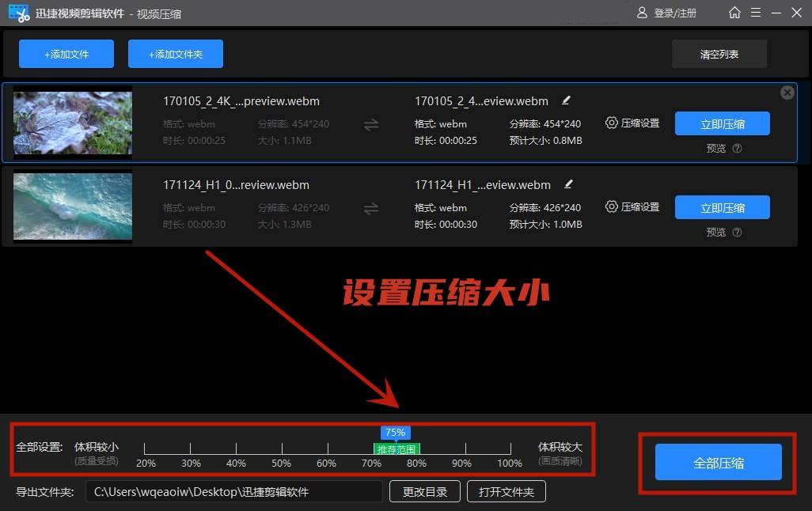Viewport: 812px width, 511px height.
Task: Click 立即压缩 for the 171124 file
Action: [723, 207]
